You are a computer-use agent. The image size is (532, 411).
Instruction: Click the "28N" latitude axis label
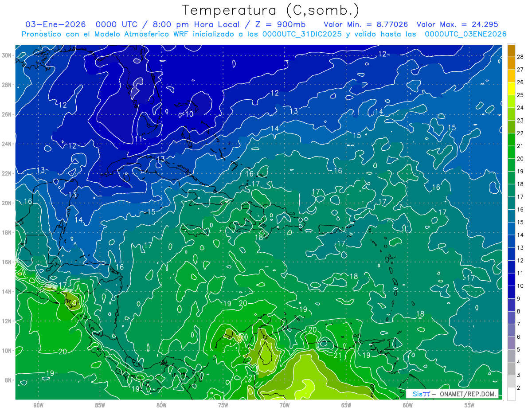pos(7,85)
